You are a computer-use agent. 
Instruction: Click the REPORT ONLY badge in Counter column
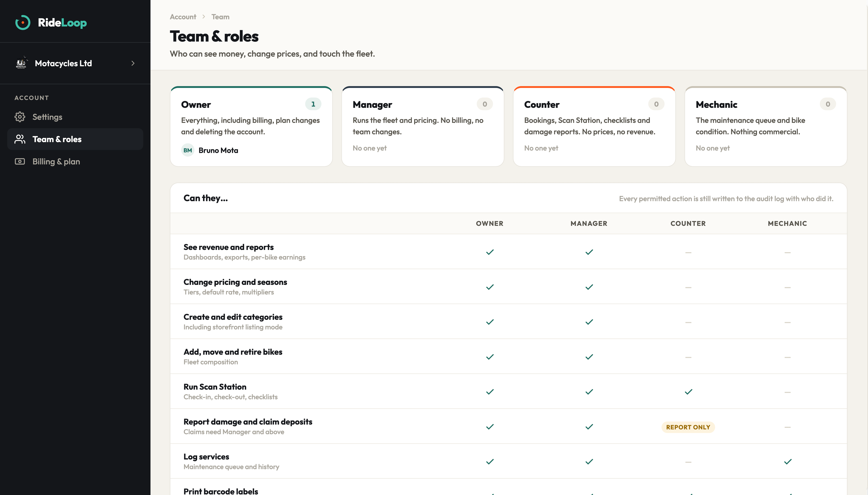coord(688,427)
